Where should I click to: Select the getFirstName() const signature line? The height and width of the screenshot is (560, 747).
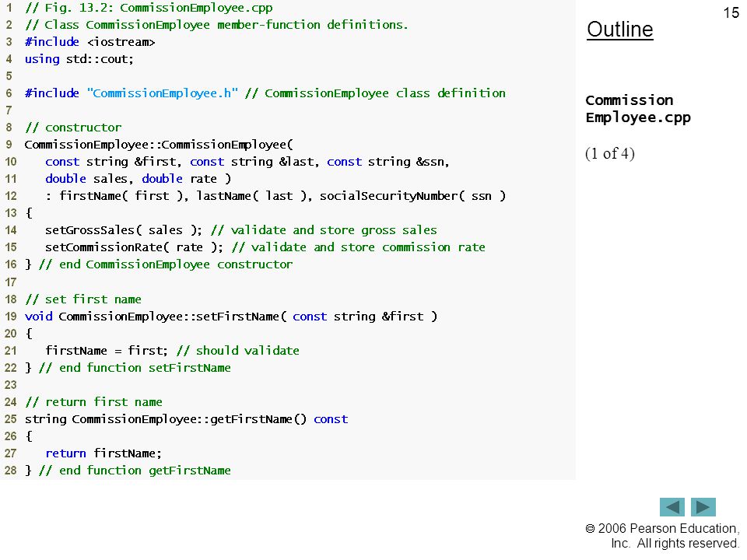187,419
